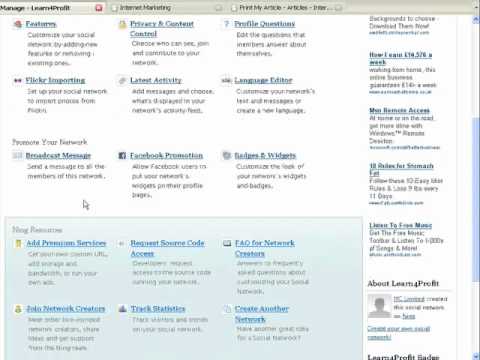480x360 pixels.
Task: Open the Add Premium Services link
Action: coord(66,243)
